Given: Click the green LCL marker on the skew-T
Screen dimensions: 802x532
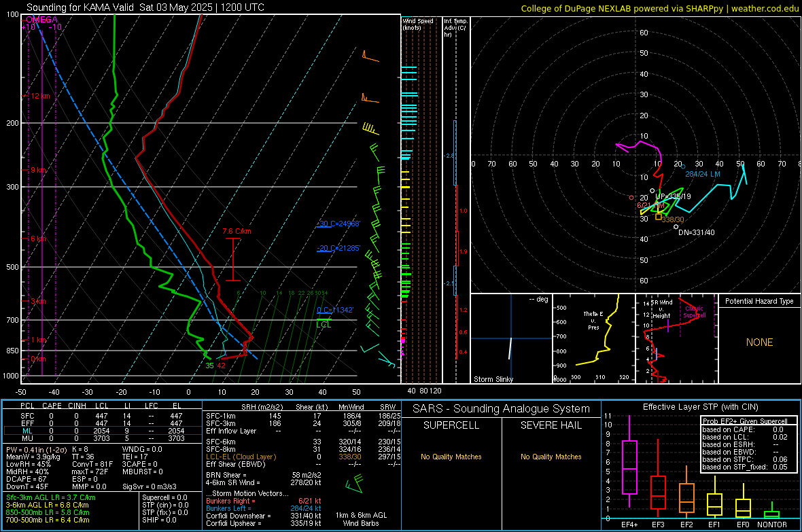Looking at the screenshot, I should tap(324, 324).
